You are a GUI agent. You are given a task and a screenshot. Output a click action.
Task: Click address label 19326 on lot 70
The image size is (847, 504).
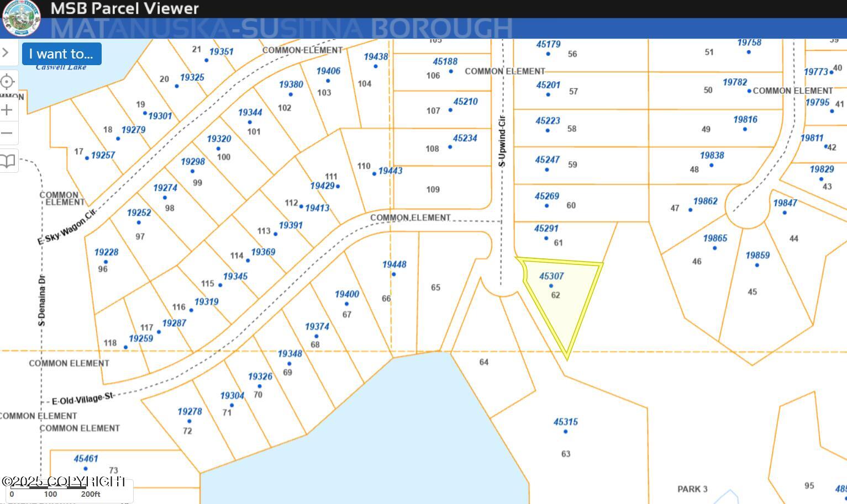(260, 376)
